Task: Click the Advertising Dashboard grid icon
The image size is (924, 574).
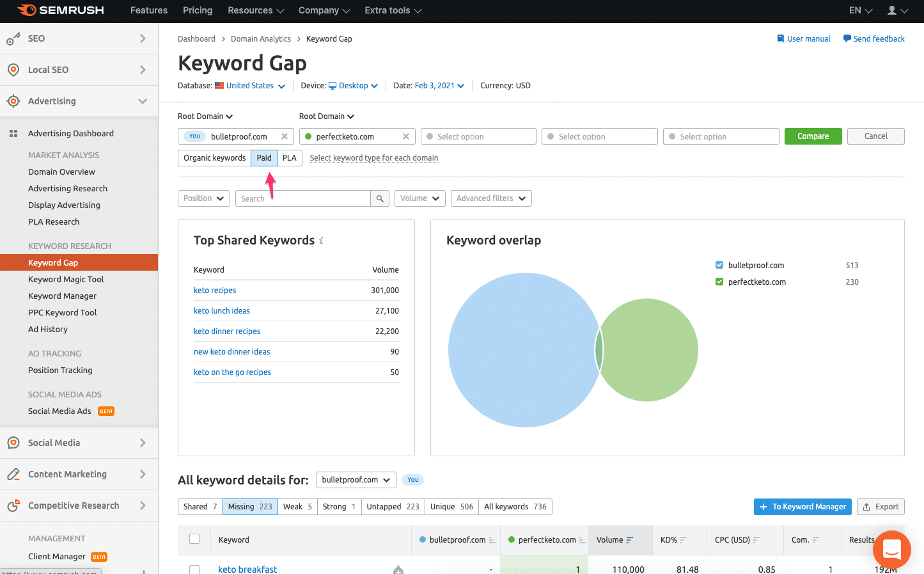Action: coord(13,134)
